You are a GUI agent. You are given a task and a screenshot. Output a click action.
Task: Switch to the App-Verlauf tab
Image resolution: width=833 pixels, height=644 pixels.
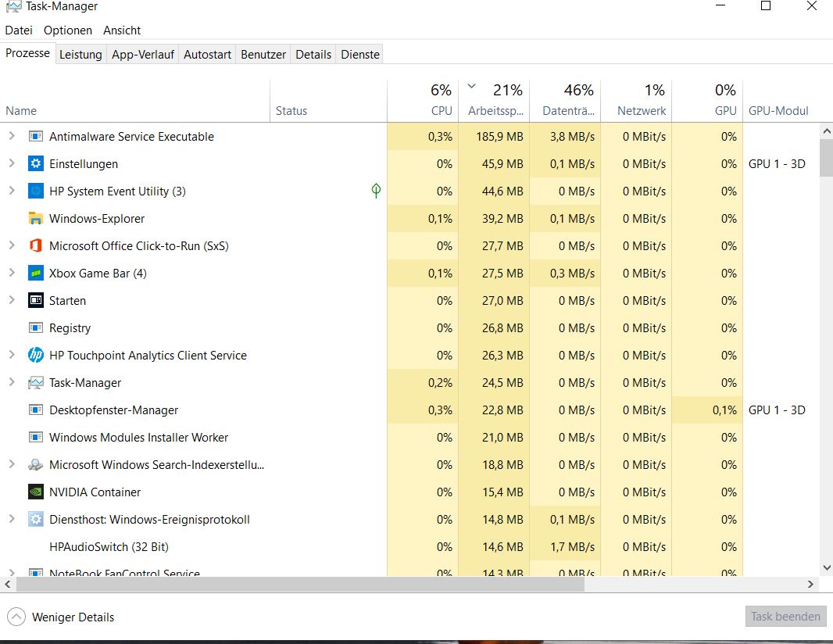coord(143,54)
